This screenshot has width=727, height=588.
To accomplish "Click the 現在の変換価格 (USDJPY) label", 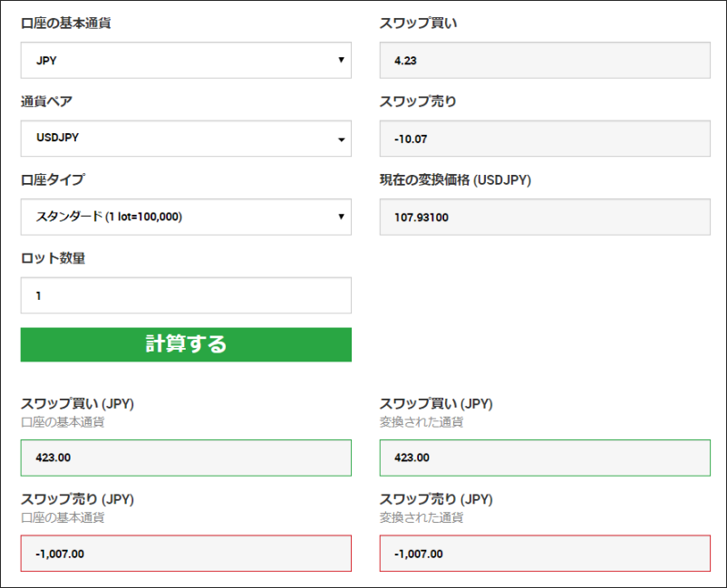I will 455,179.
